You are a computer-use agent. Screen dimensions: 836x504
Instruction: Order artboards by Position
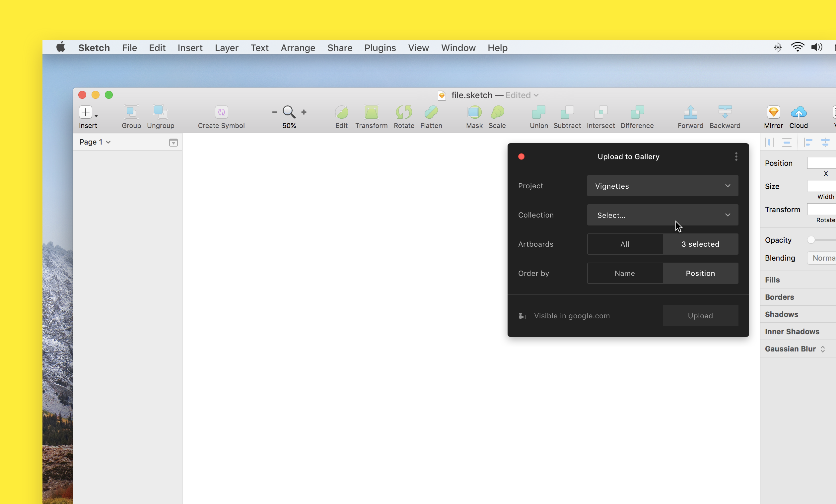click(x=700, y=273)
